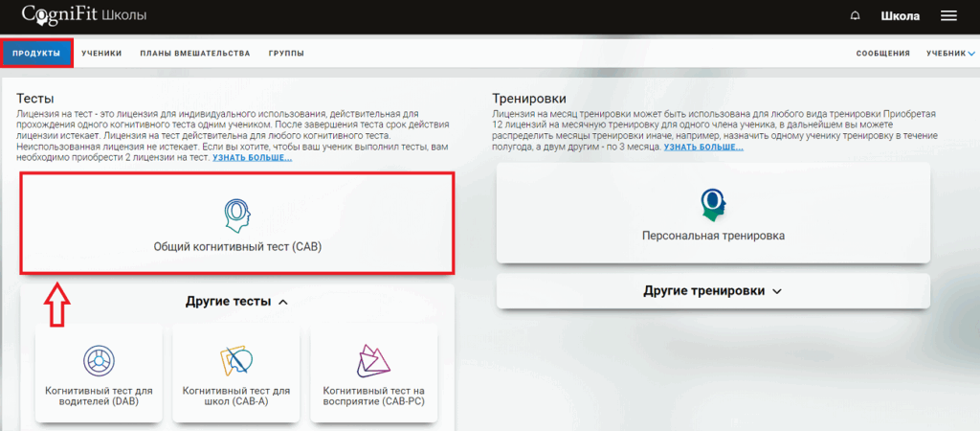980x431 pixels.
Task: Click the steering wheel icon for DAB test
Action: pyautogui.click(x=99, y=360)
